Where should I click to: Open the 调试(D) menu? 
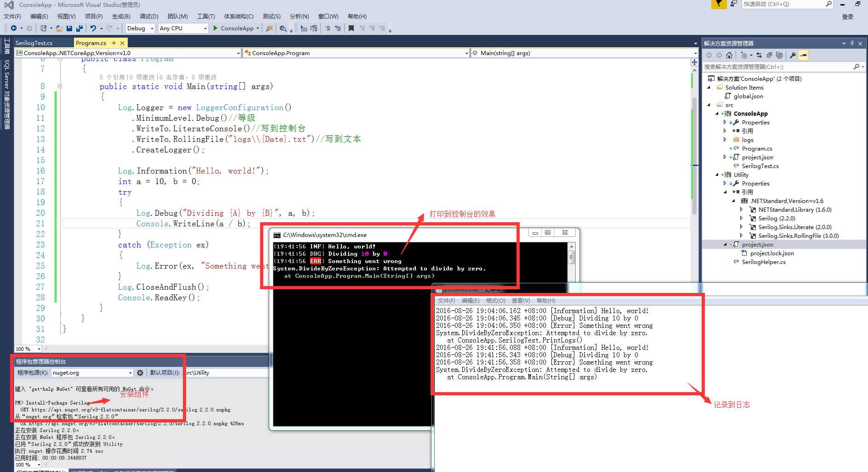[149, 16]
